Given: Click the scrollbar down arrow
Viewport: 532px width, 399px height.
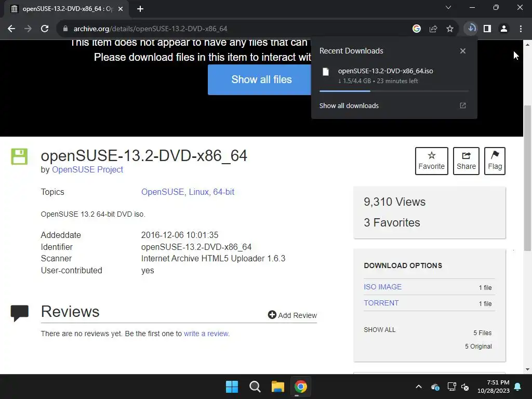Looking at the screenshot, I should point(527,369).
